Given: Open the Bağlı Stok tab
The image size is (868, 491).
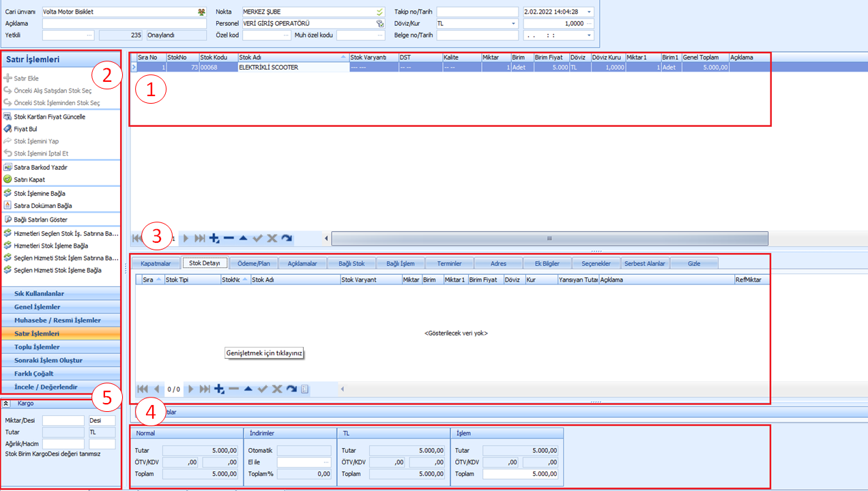Looking at the screenshot, I should click(351, 263).
